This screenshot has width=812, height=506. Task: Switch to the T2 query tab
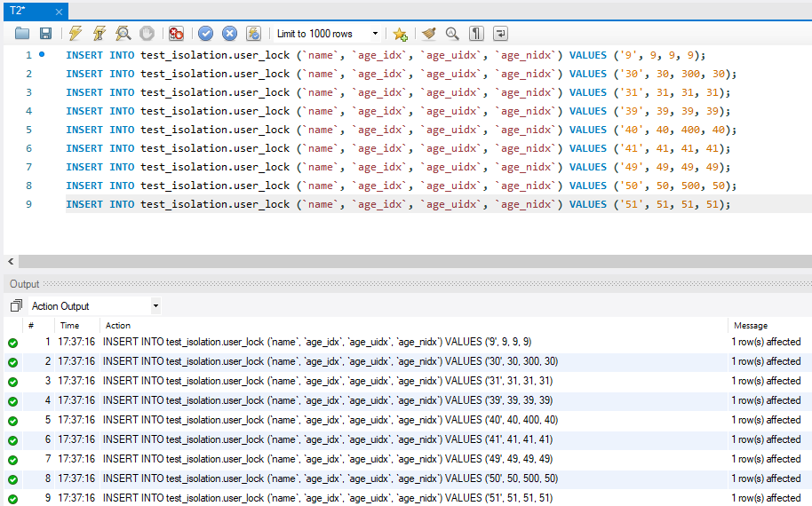tap(19, 11)
